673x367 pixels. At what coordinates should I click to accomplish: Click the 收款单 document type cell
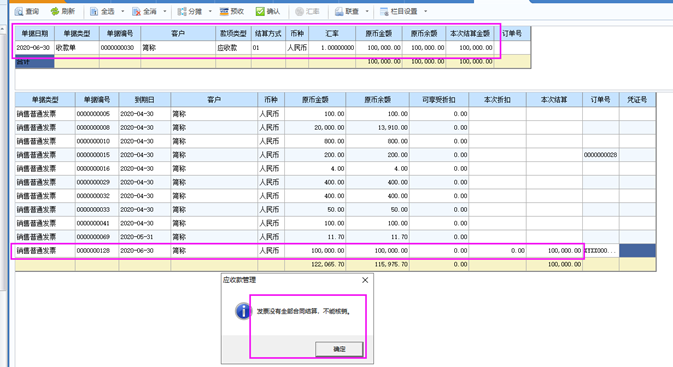click(x=77, y=48)
